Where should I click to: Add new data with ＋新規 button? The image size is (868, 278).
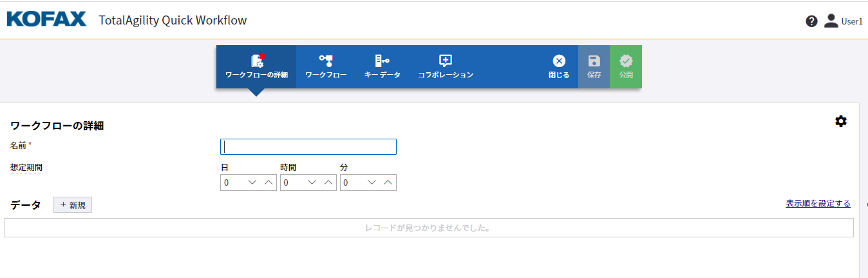coord(73,205)
